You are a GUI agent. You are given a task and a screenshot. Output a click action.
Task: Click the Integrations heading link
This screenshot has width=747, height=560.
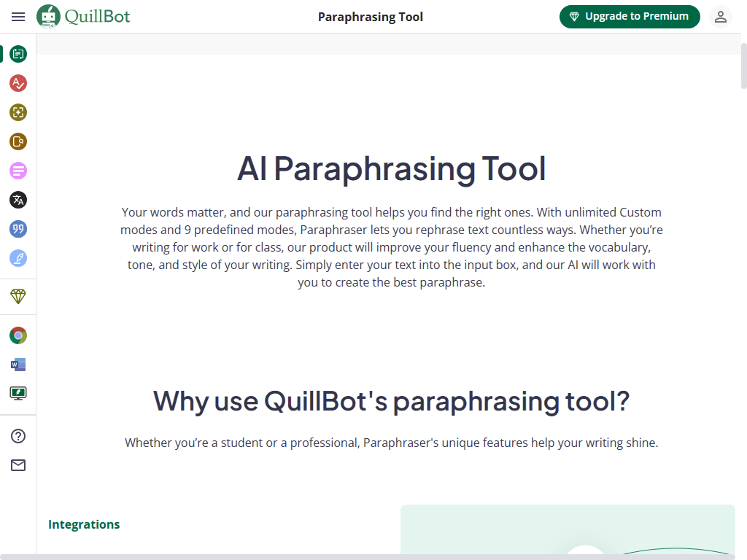(x=84, y=524)
